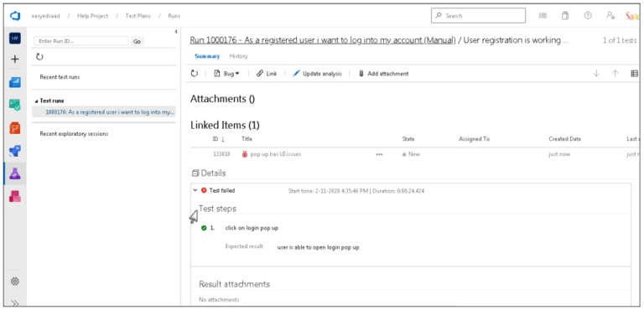Open Test Plans flask icon
The image size is (644, 310).
point(15,173)
